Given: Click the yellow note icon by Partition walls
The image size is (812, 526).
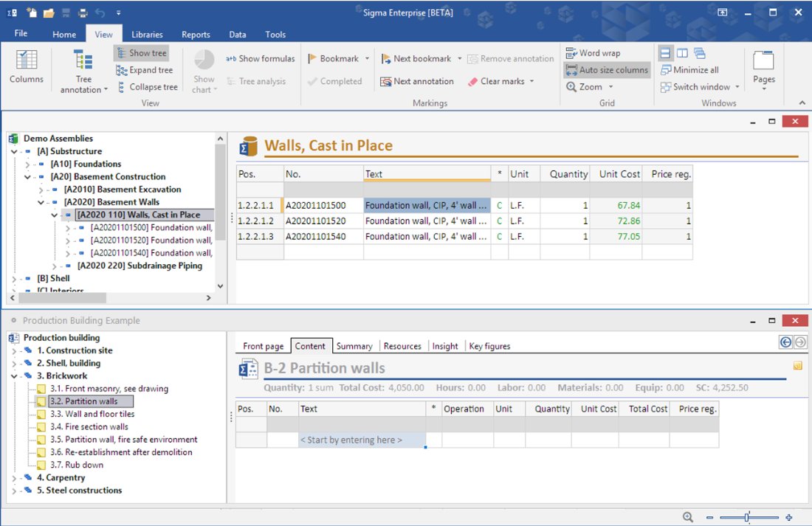Looking at the screenshot, I should point(797,365).
